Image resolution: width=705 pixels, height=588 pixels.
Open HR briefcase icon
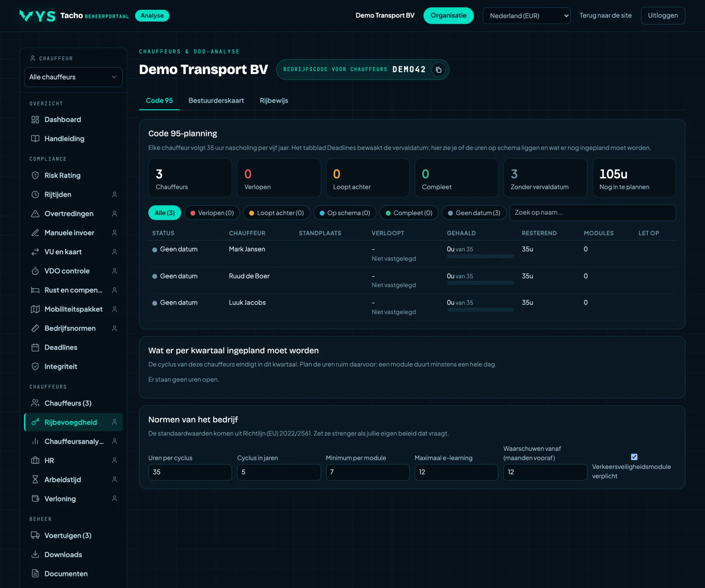(x=35, y=461)
